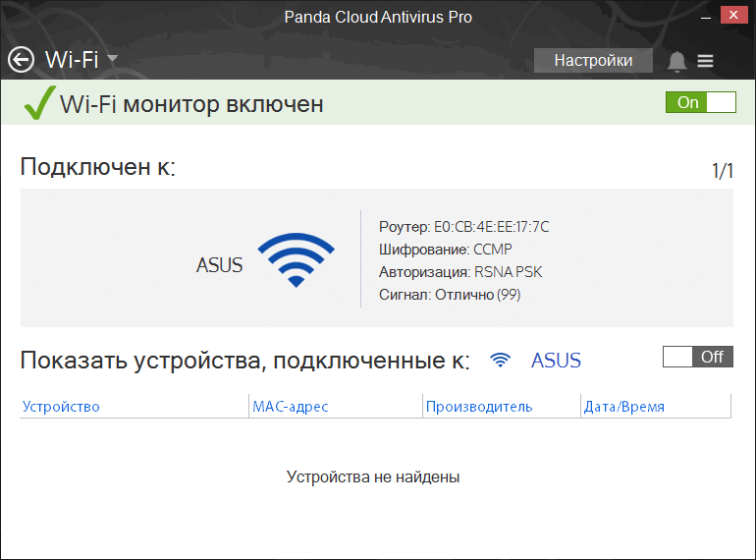
Task: Click the Роутер: E0:CB:4E:EE:17:7C line
Action: pos(463,227)
